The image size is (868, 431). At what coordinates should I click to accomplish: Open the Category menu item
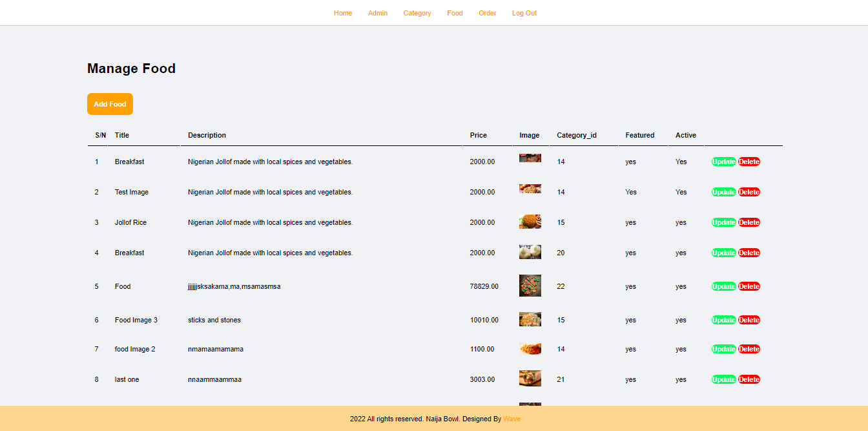(x=417, y=13)
